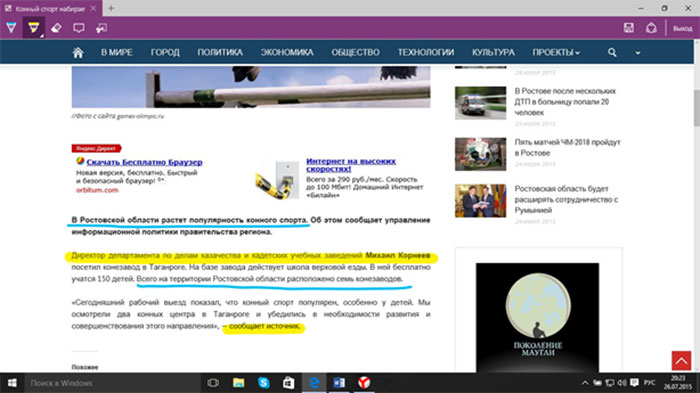The height and width of the screenshot is (393, 700).
Task: Open the ПОЛИТИКА section
Action: click(220, 52)
